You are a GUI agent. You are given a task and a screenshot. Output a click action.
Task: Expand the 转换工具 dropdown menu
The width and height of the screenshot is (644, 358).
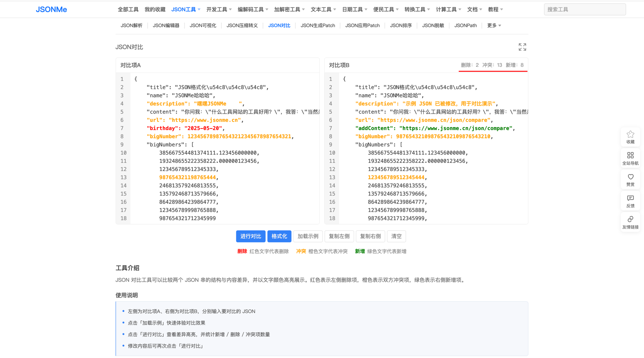click(417, 9)
